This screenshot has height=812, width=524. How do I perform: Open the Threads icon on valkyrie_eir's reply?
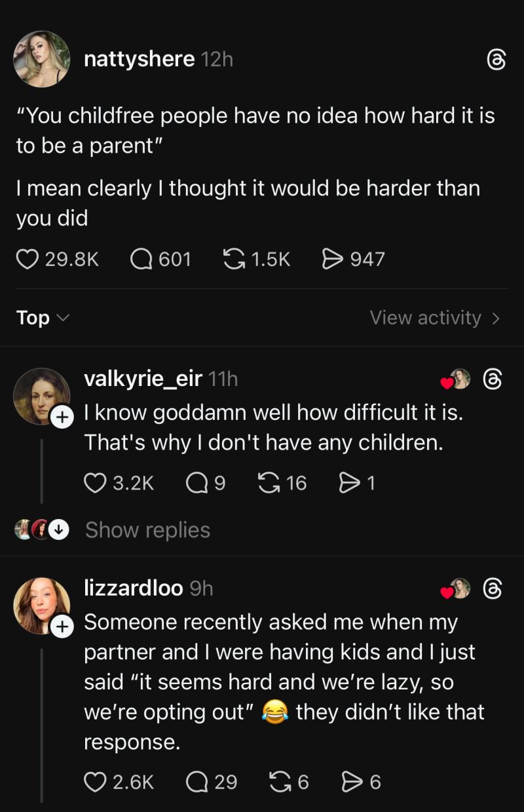(493, 379)
